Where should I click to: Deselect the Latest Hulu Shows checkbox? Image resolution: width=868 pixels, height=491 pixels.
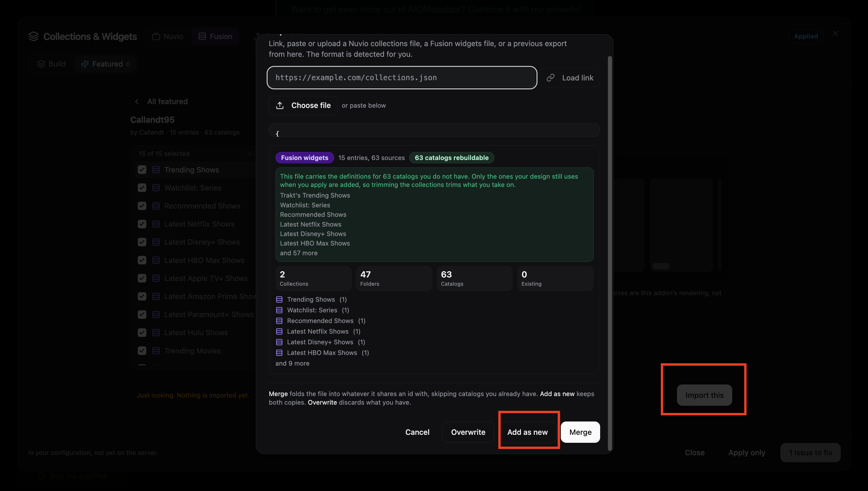142,333
